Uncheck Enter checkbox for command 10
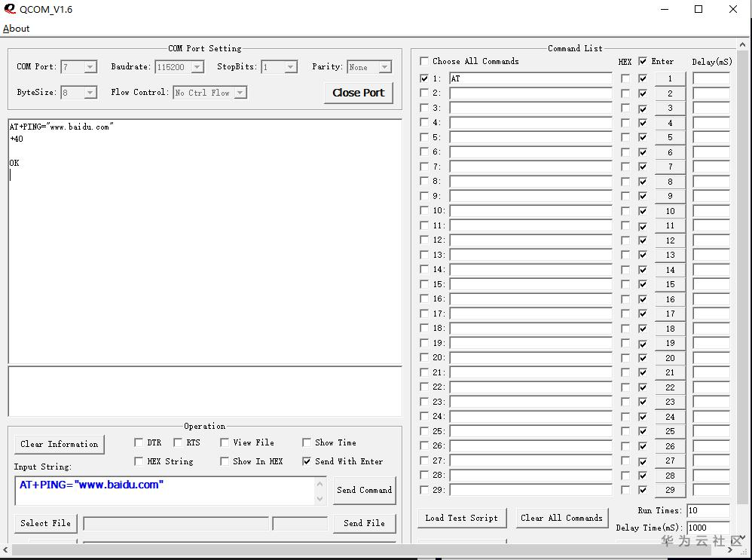The width and height of the screenshot is (752, 560). coord(643,211)
